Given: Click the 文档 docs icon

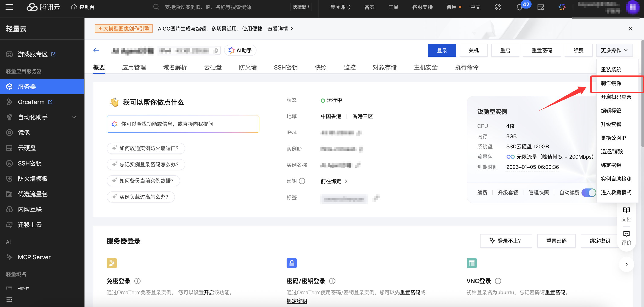Looking at the screenshot, I should (626, 214).
